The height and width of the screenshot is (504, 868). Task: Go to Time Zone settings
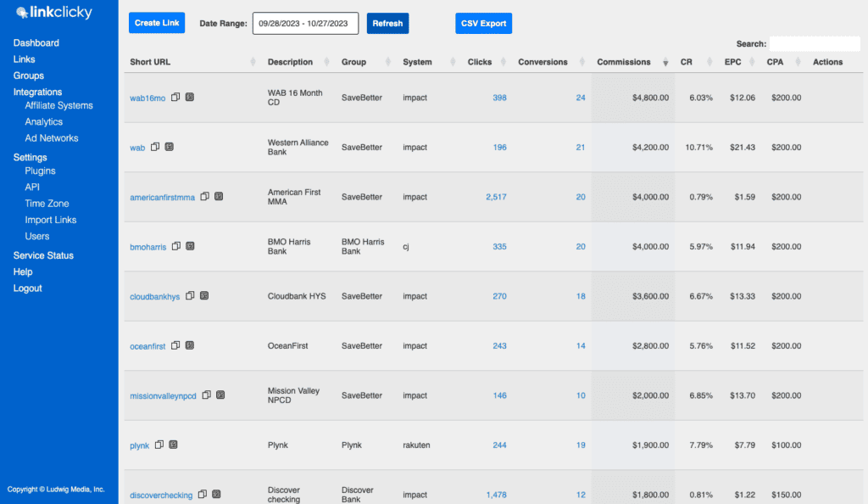47,204
